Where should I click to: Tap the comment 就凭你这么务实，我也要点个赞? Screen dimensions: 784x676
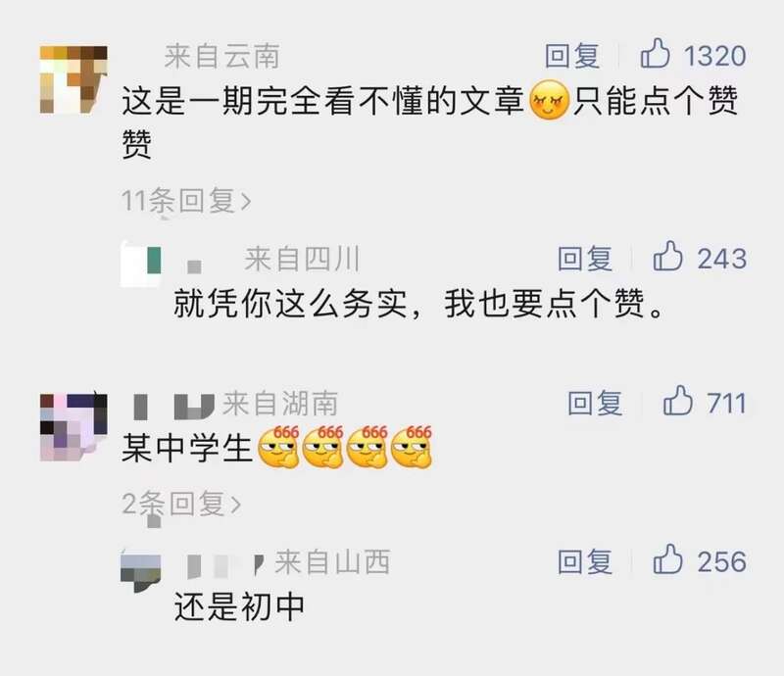coord(419,304)
